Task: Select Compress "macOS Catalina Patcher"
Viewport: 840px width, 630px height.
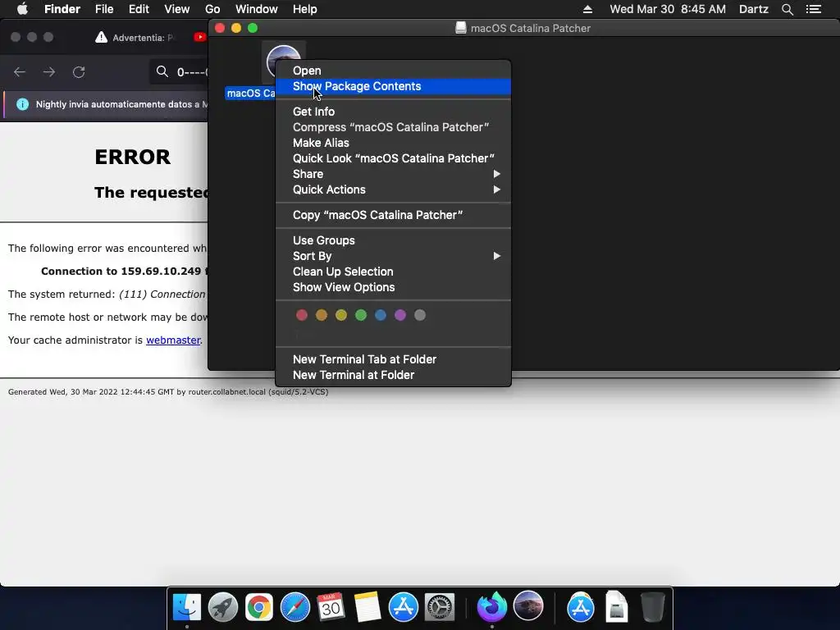Action: coord(393,127)
